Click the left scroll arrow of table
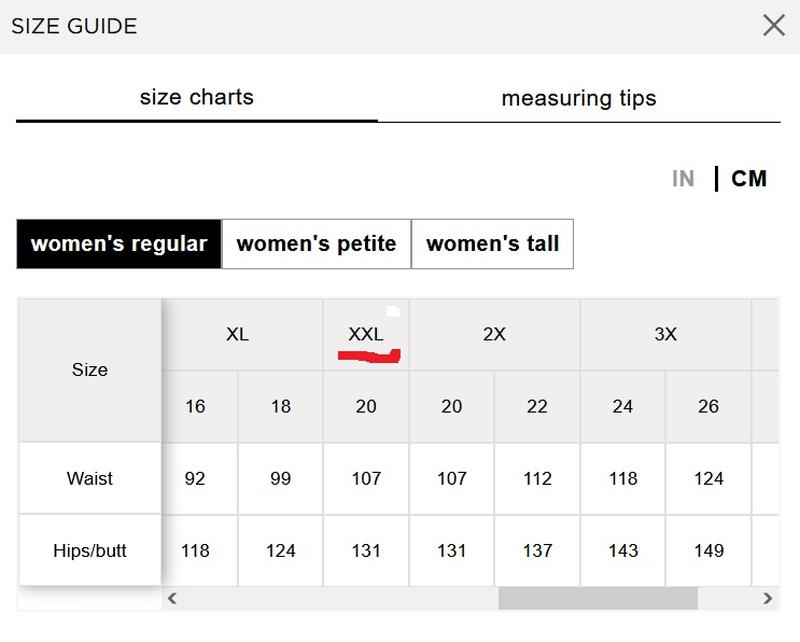 [172, 598]
